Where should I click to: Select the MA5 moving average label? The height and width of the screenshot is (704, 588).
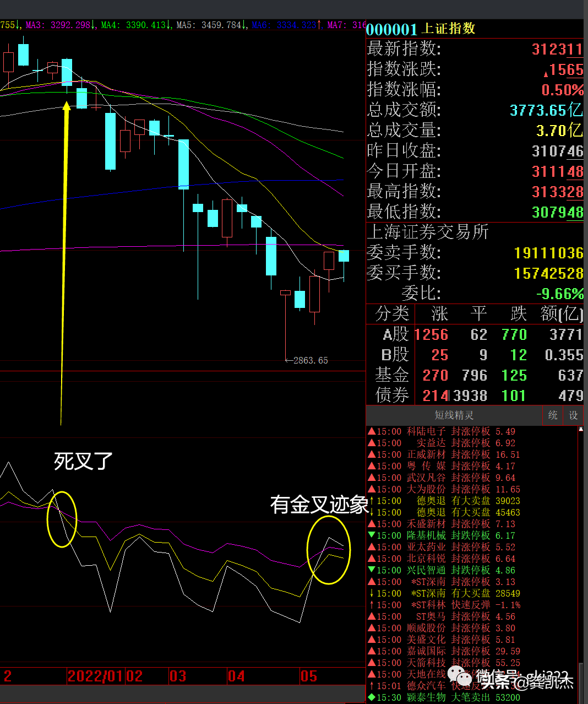[x=209, y=25]
